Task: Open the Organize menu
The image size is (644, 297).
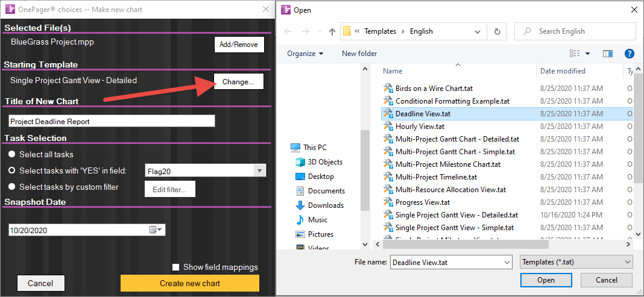Action: [305, 54]
